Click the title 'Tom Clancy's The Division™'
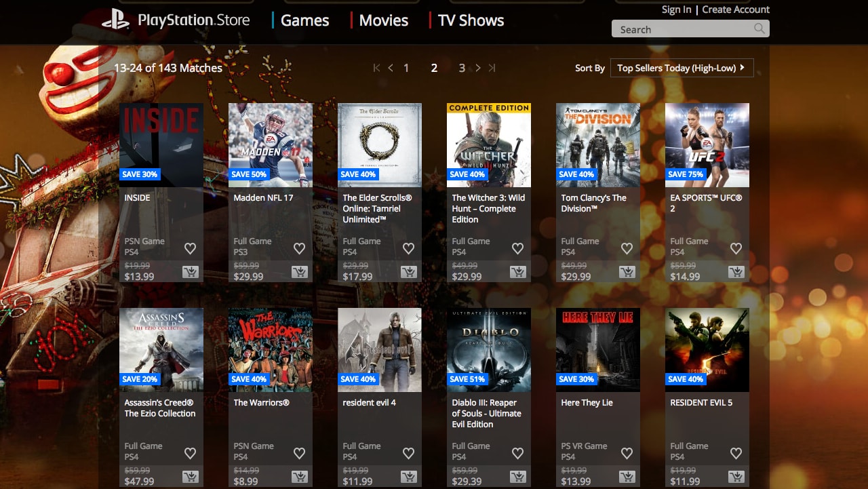This screenshot has height=489, width=868. (x=594, y=203)
